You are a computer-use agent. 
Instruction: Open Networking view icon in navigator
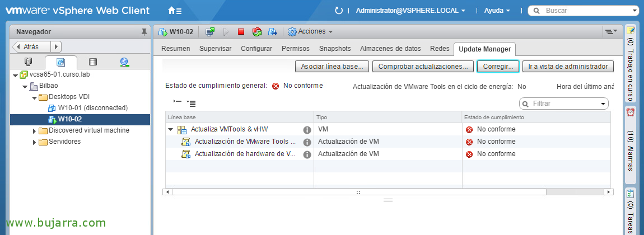[x=124, y=62]
